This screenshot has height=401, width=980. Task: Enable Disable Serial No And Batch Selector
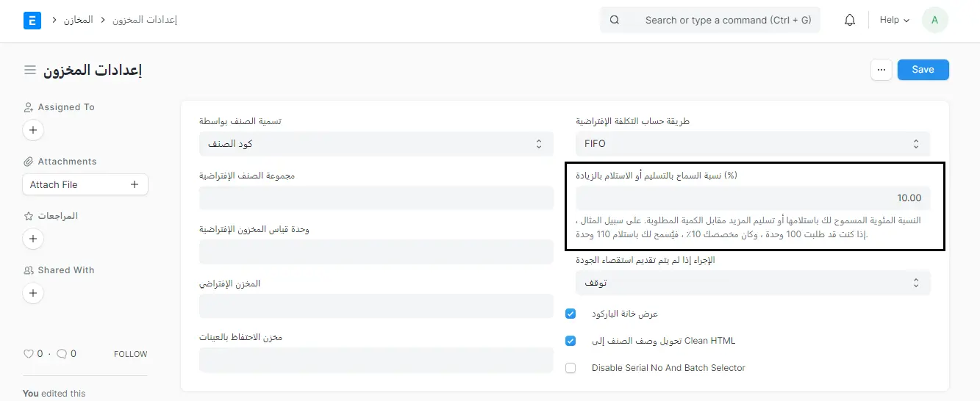click(x=571, y=368)
